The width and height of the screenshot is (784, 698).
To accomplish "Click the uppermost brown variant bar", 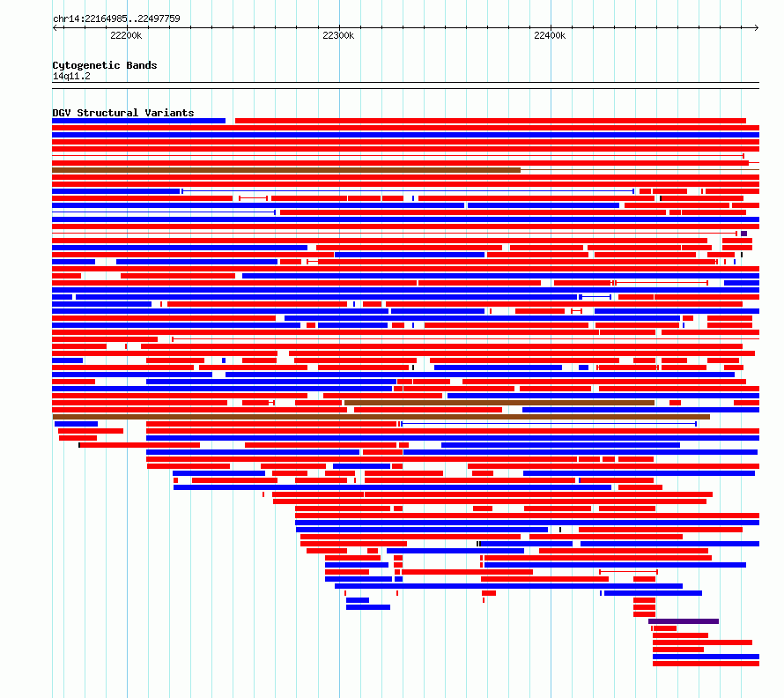I will [286, 170].
